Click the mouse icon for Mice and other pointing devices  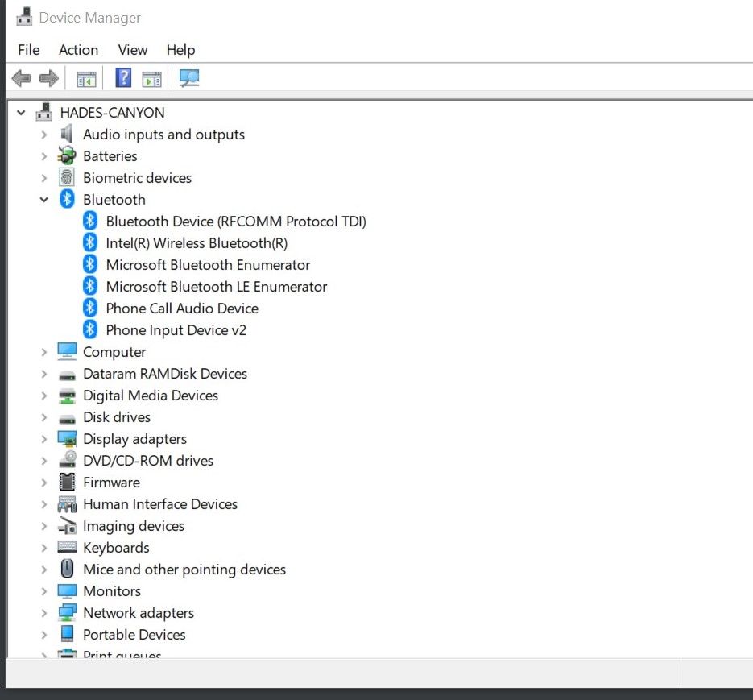tap(67, 569)
